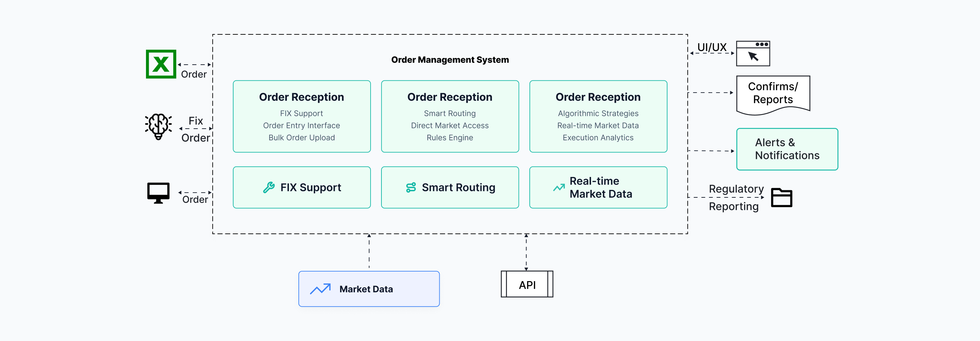Click the UI/UX browser window icon
980x341 pixels.
click(x=753, y=53)
